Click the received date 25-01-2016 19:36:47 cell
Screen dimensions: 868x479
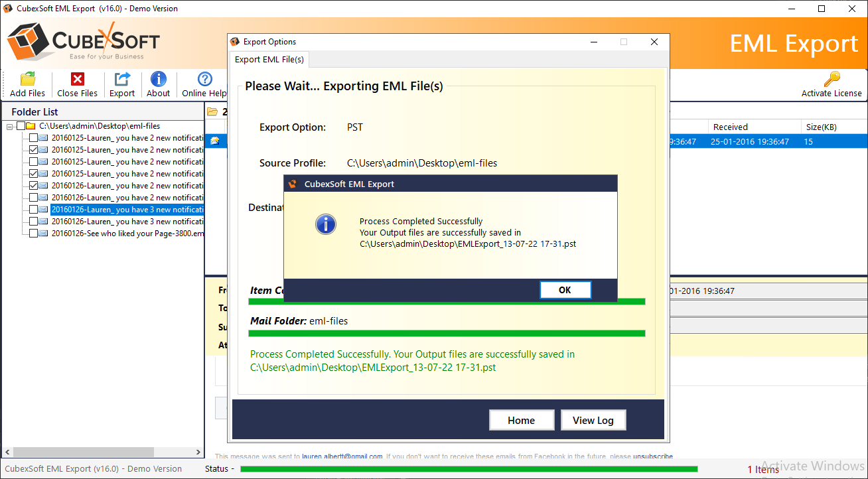point(750,141)
